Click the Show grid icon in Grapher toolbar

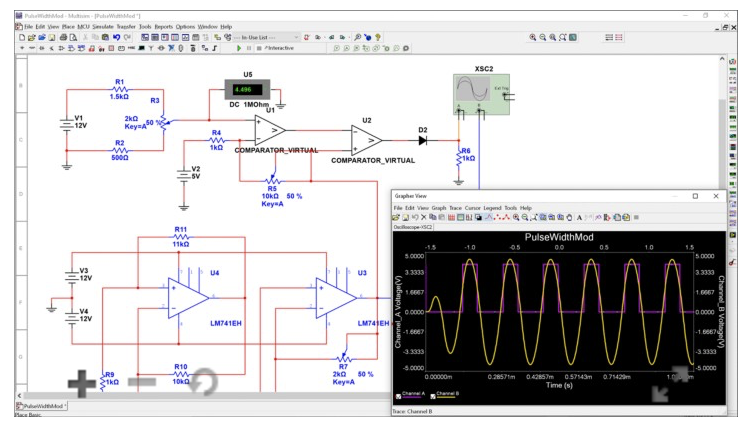pyautogui.click(x=452, y=218)
